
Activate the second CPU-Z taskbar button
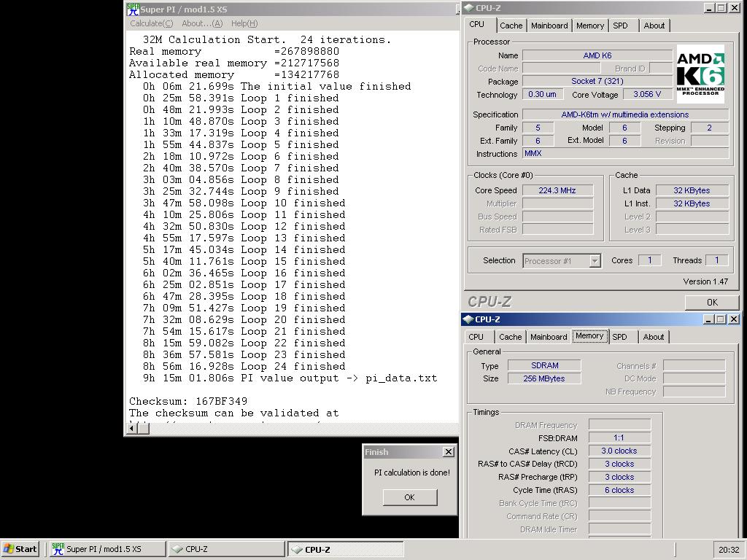[x=345, y=549]
